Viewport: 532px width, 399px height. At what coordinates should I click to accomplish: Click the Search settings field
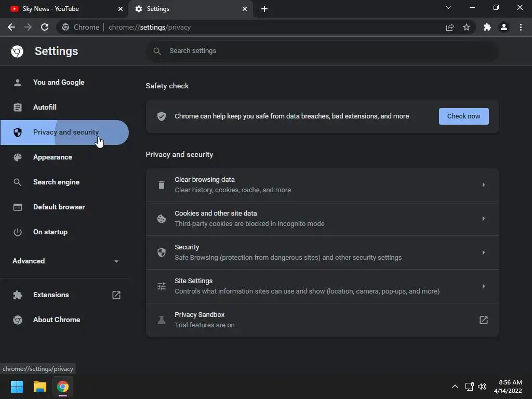322,51
